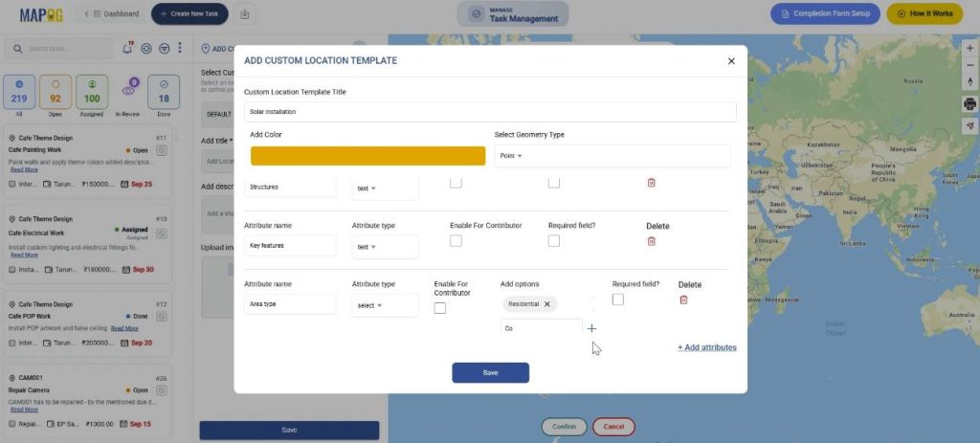This screenshot has height=443, width=980.
Task: Open How It Works
Action: pos(924,13)
